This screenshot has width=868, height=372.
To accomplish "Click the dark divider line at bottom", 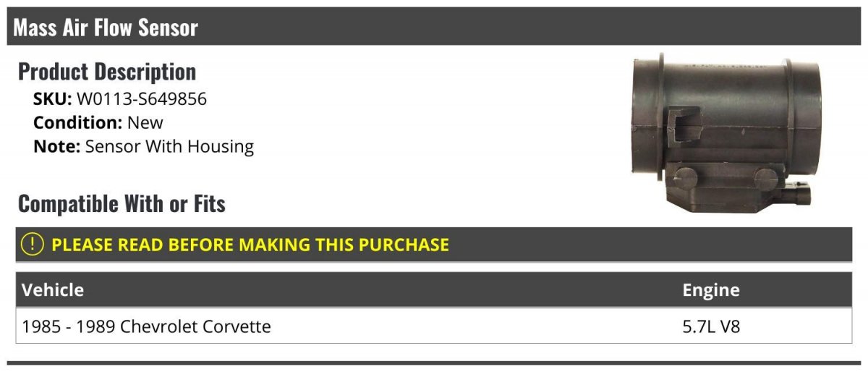I will click(434, 363).
